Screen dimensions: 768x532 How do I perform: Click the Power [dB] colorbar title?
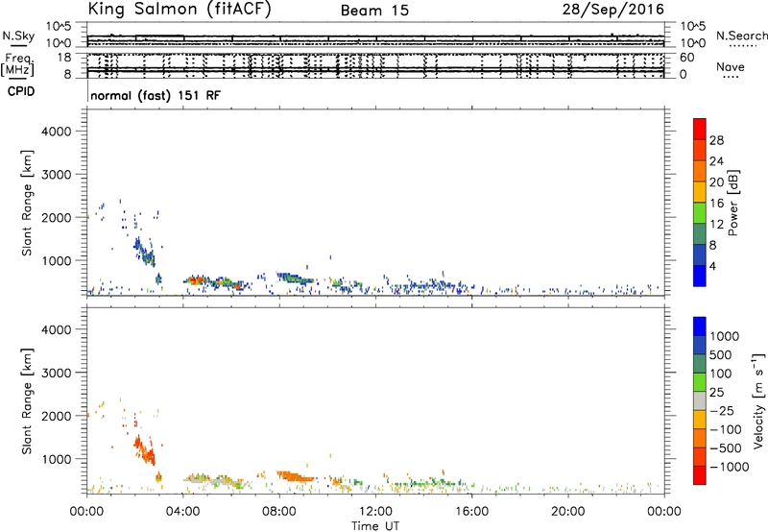point(732,203)
